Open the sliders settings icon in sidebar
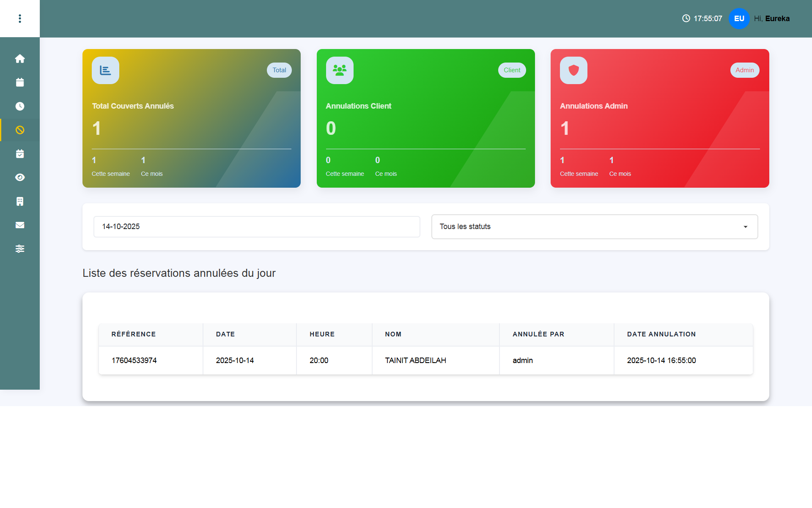This screenshot has height=508, width=812. tap(20, 249)
